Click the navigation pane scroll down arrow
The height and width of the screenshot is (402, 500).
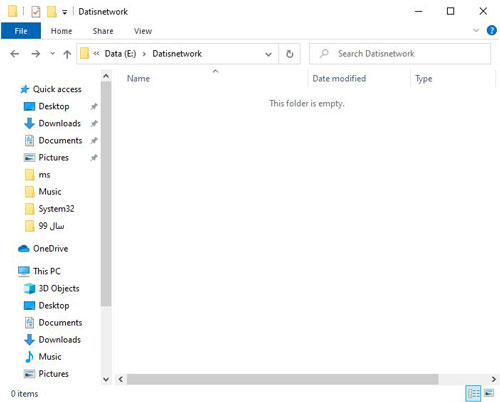[x=106, y=379]
